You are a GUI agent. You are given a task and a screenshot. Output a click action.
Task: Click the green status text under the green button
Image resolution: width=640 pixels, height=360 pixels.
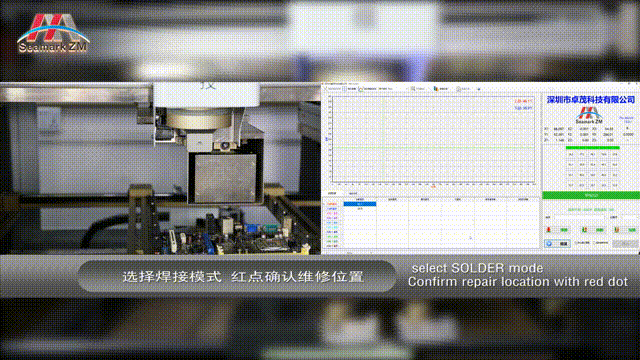[x=591, y=210]
